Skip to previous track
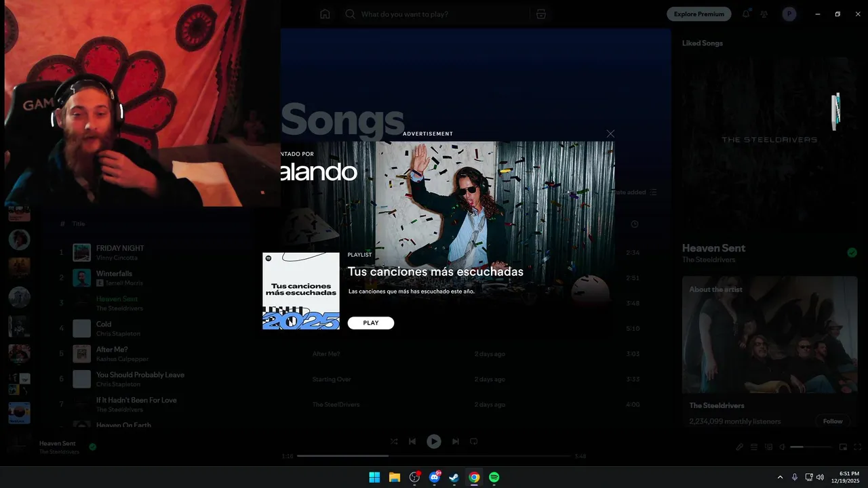The width and height of the screenshot is (868, 488). pyautogui.click(x=412, y=441)
